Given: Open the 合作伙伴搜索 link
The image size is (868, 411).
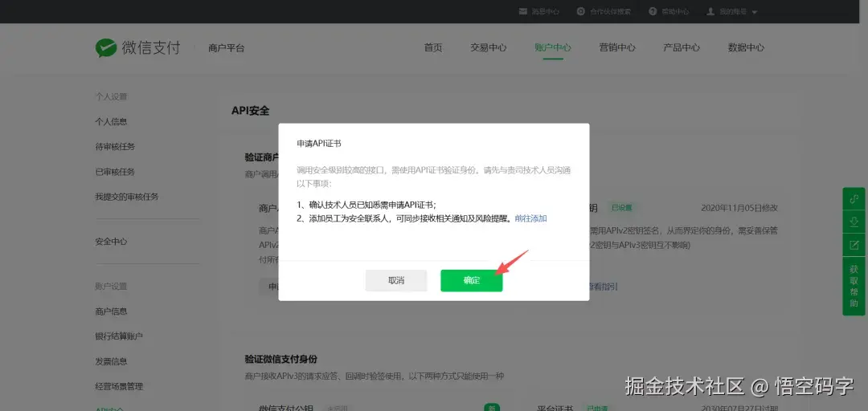Looking at the screenshot, I should pos(610,11).
